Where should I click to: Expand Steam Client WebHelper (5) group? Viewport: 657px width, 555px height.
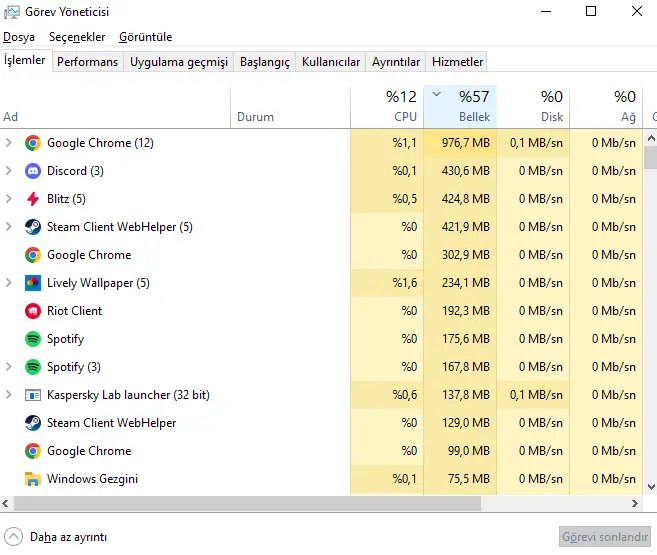[8, 227]
